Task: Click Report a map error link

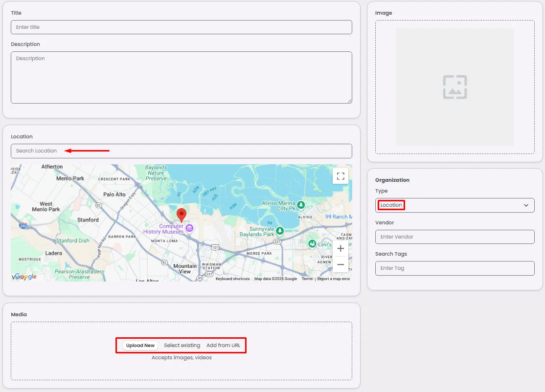Action: pyautogui.click(x=334, y=279)
